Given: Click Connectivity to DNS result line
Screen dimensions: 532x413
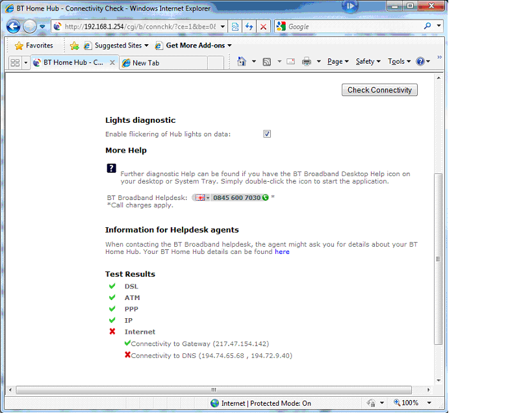Looking at the screenshot, I should click(x=209, y=355).
